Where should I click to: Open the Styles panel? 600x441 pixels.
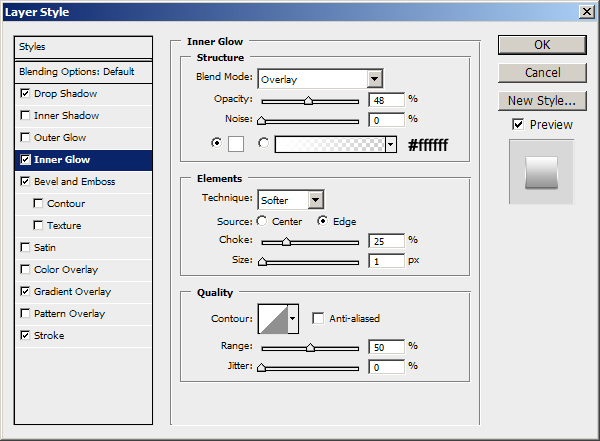(x=83, y=47)
